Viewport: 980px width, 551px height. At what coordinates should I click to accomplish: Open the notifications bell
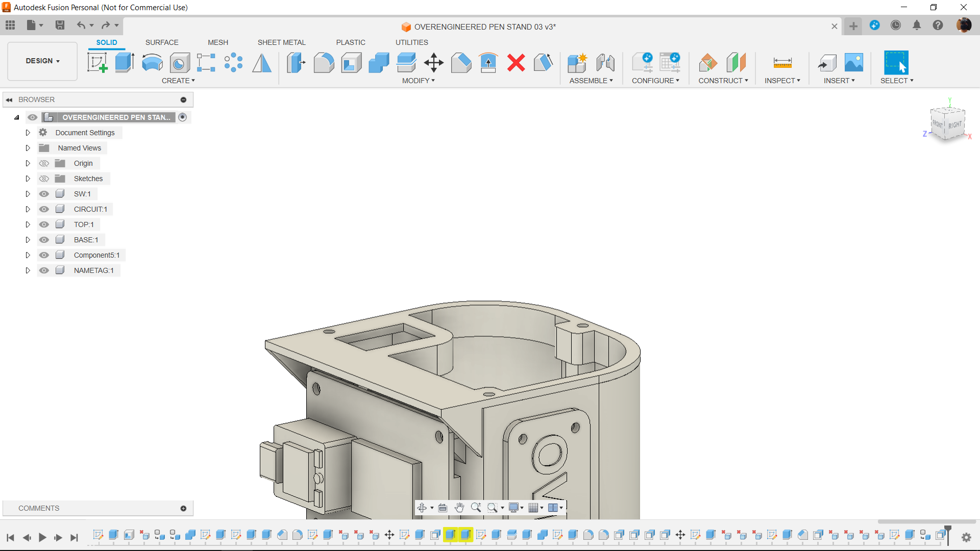917,25
